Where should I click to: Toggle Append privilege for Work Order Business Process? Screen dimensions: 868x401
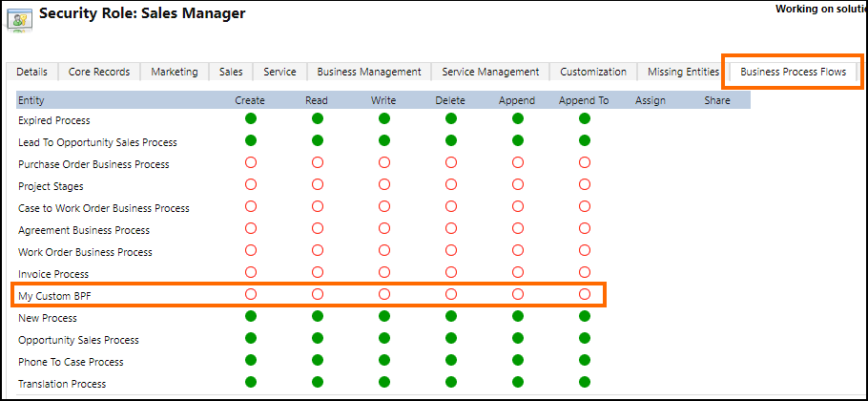tap(518, 250)
